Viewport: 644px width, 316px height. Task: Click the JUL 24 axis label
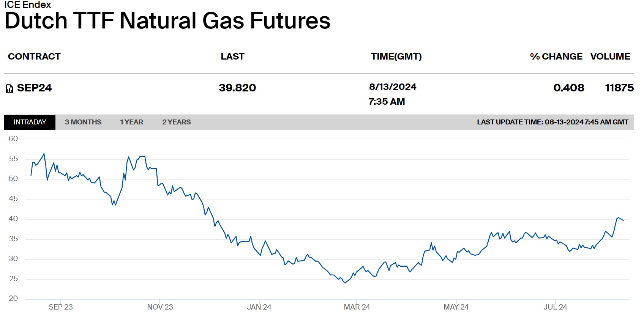pos(555,307)
